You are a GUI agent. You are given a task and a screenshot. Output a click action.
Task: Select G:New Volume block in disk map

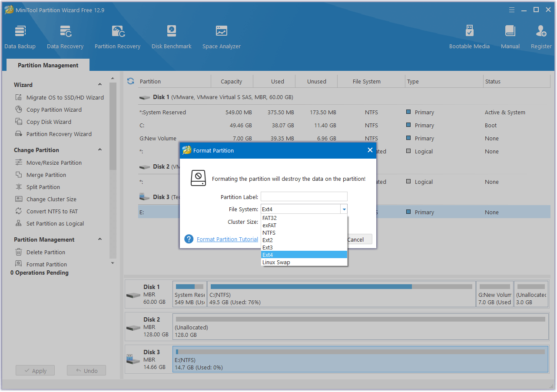[495, 294]
